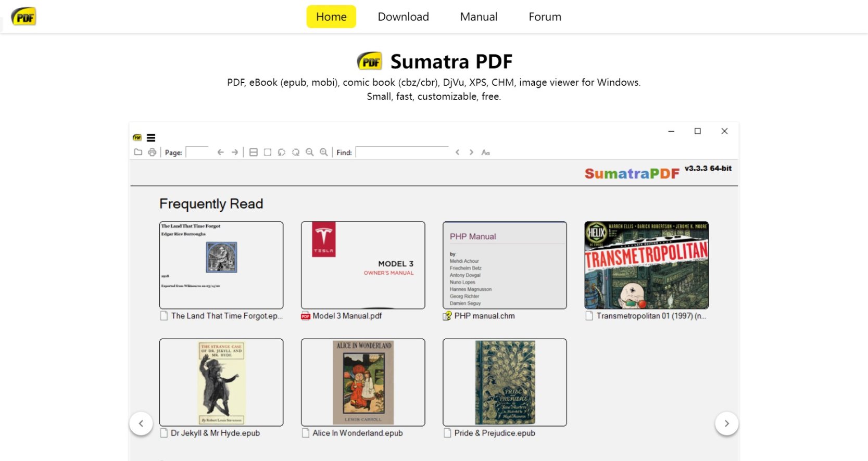Click the Print icon in the toolbar
Image resolution: width=868 pixels, height=461 pixels.
pos(152,152)
